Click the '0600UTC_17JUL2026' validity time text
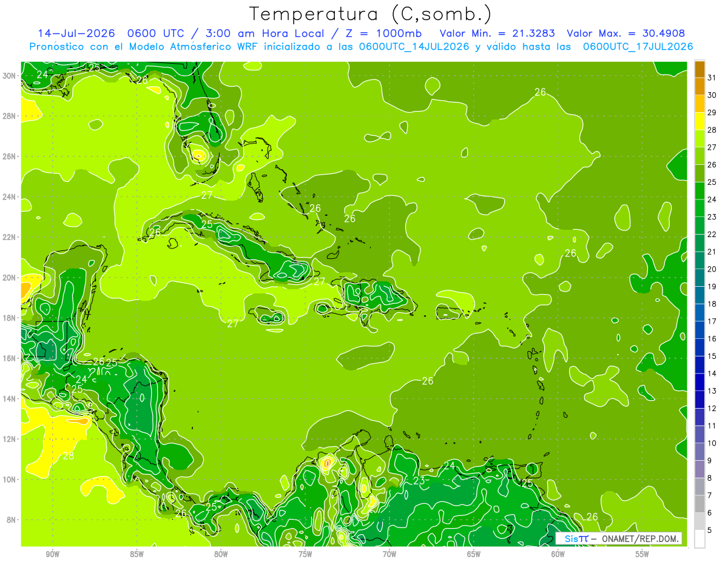This screenshot has width=728, height=562. [638, 47]
